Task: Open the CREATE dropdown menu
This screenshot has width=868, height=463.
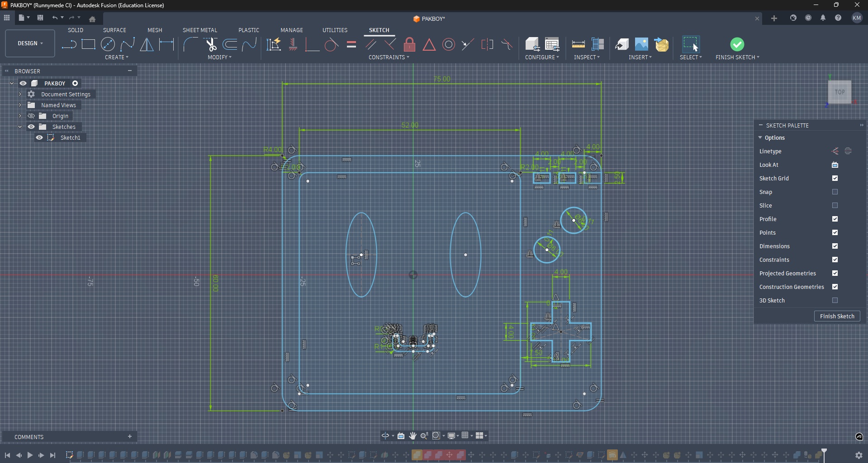Action: click(x=117, y=57)
